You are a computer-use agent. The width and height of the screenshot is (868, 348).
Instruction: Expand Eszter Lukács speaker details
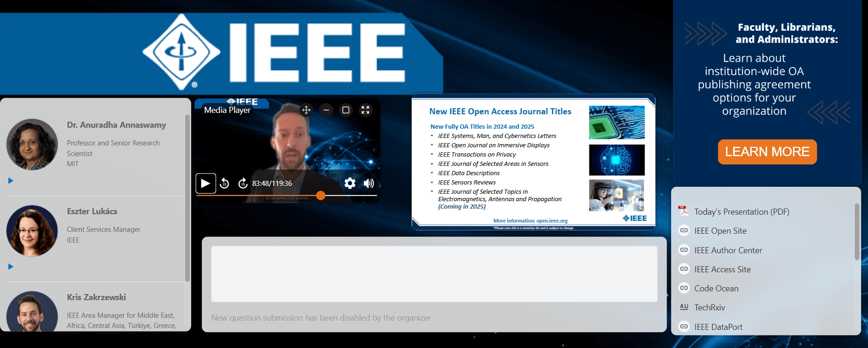tap(11, 267)
